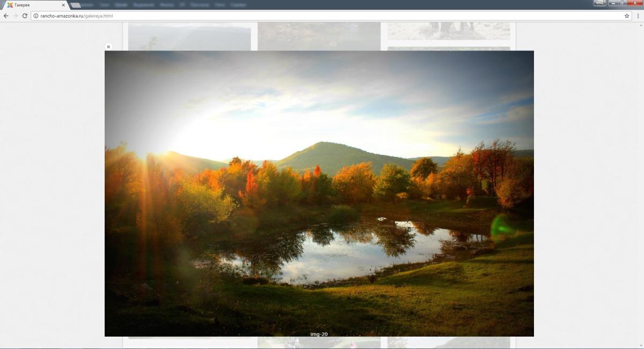Reload the gallery page
This screenshot has width=644, height=349.
25,16
